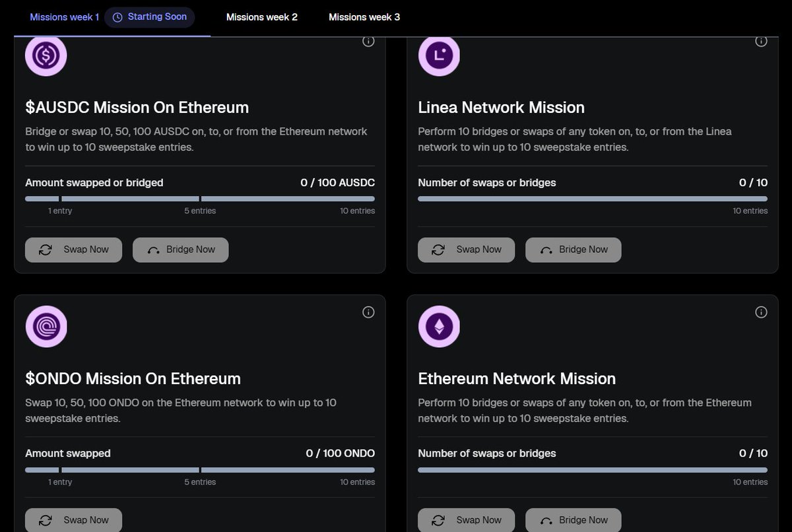Click '5 entries' marker in ONDO card
This screenshot has width=792, height=532.
pos(200,482)
